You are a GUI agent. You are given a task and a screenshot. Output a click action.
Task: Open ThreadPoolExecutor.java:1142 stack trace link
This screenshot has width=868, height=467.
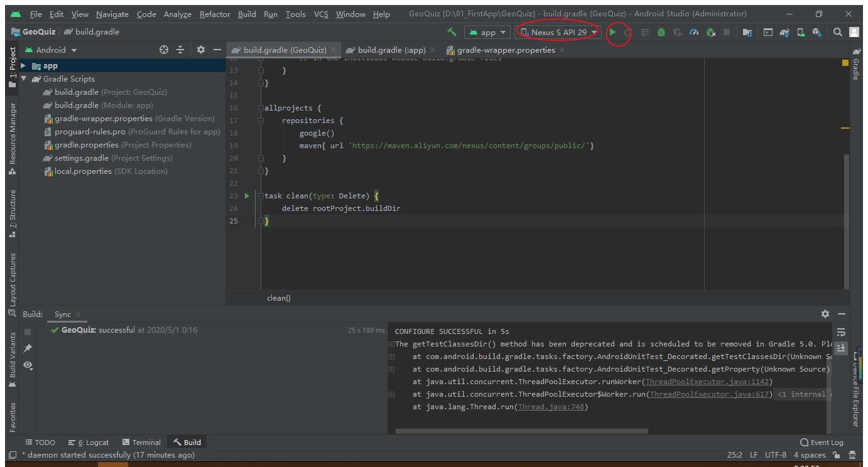pyautogui.click(x=707, y=381)
